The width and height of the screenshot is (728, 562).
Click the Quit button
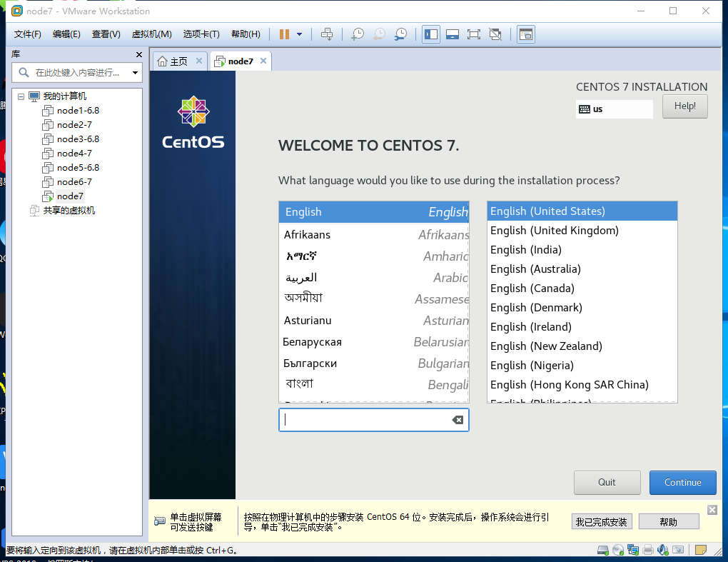[607, 483]
